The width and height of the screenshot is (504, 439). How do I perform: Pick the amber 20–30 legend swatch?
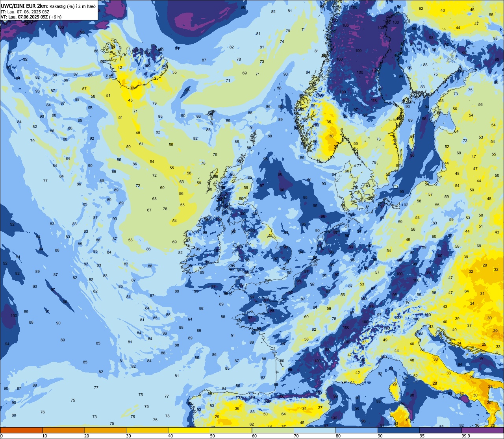click(105, 430)
